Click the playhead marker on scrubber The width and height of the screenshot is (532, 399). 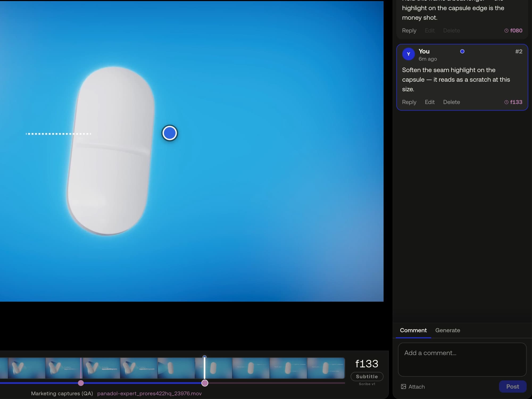click(x=205, y=383)
